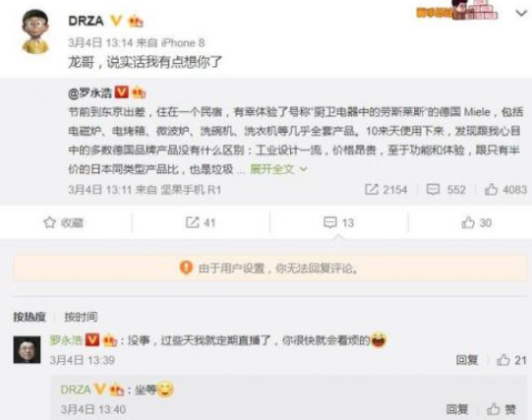Open DRZA username link in reply
The image size is (532, 420).
[x=76, y=390]
